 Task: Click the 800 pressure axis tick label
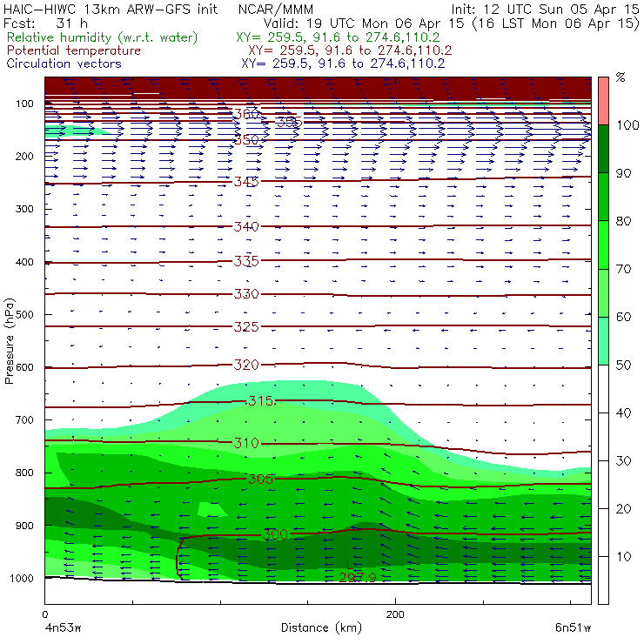24,473
